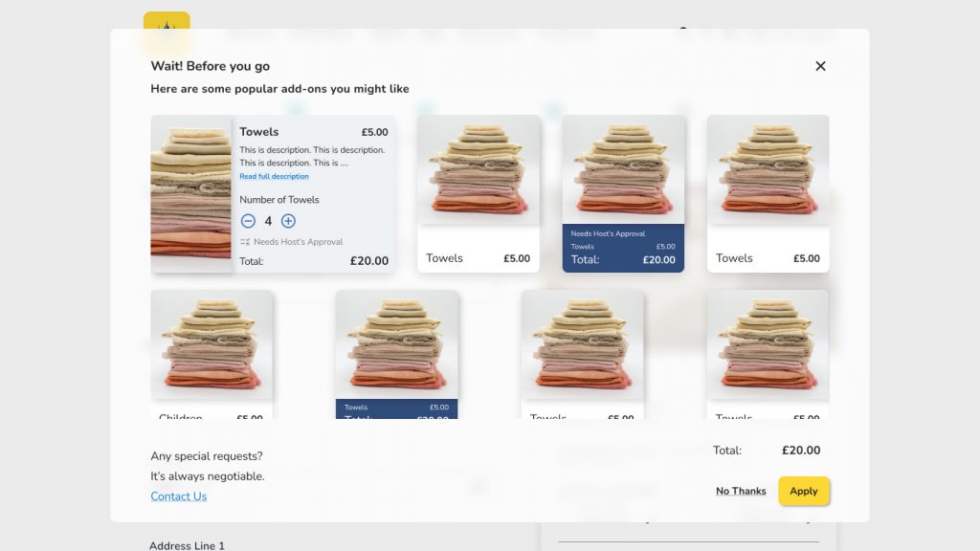Click the towel quantity value 4
Screen dimensions: 980x551
[268, 221]
